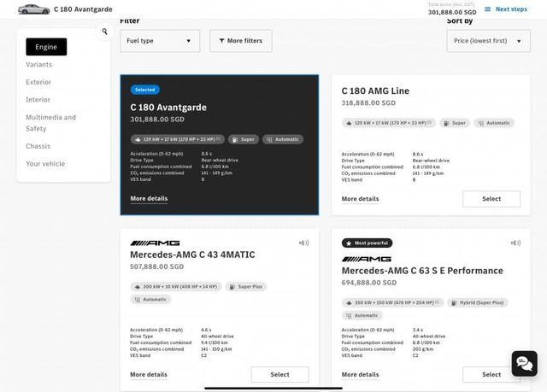547x392 pixels.
Task: View more details for C 180 Avantgarde
Action: tap(149, 199)
